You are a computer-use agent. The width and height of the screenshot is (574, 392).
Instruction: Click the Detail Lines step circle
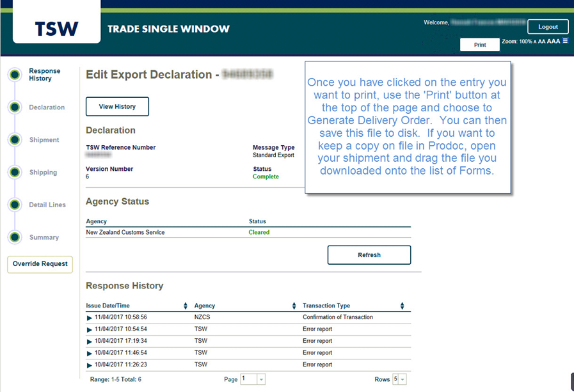[x=15, y=205]
